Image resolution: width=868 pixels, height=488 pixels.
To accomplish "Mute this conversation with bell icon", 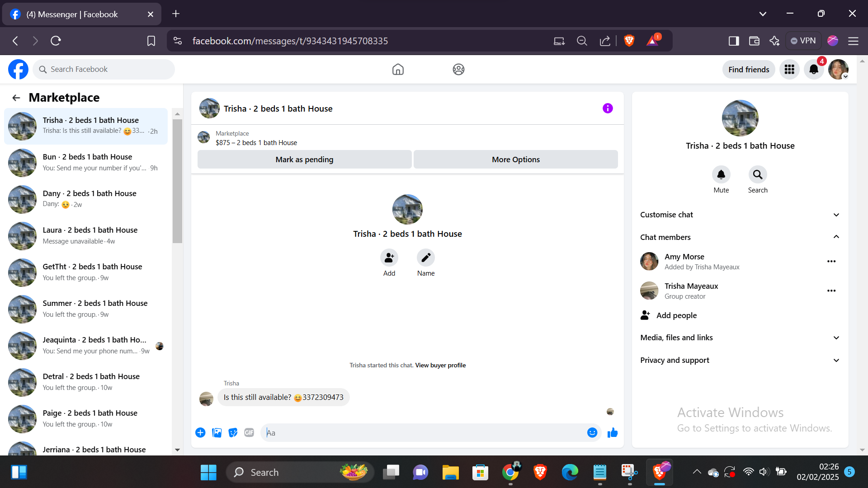I will coord(721,175).
